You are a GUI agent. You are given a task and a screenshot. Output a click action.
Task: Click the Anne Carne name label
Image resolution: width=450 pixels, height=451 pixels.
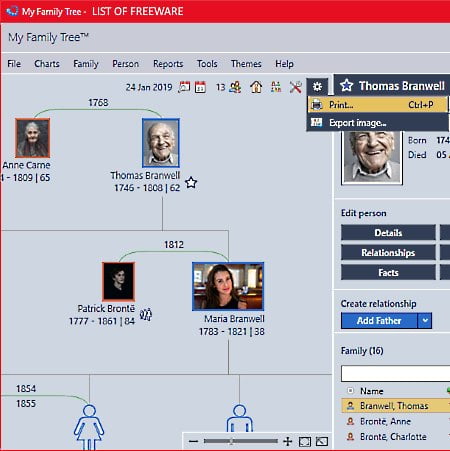[x=26, y=165]
